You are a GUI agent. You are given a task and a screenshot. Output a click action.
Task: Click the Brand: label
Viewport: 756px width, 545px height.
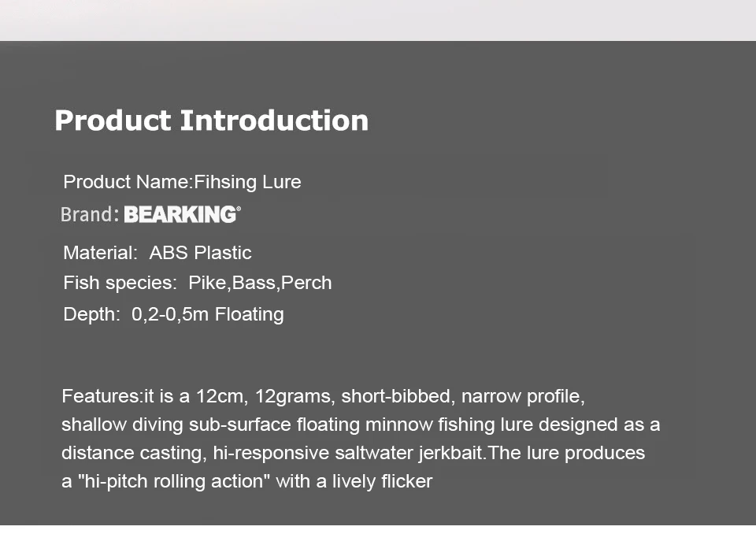click(x=90, y=215)
